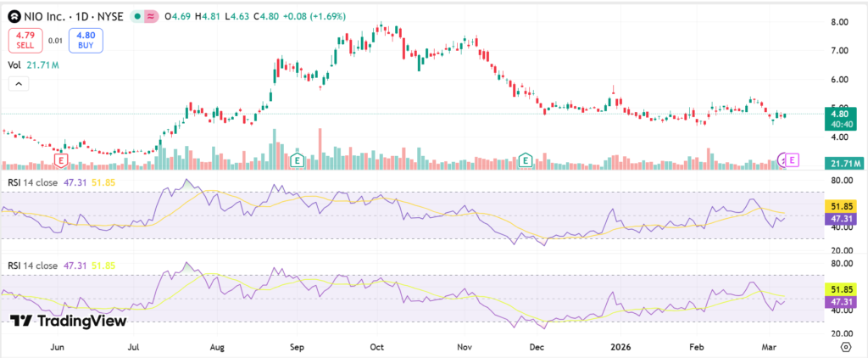Toggle the green market status dot

(x=137, y=17)
